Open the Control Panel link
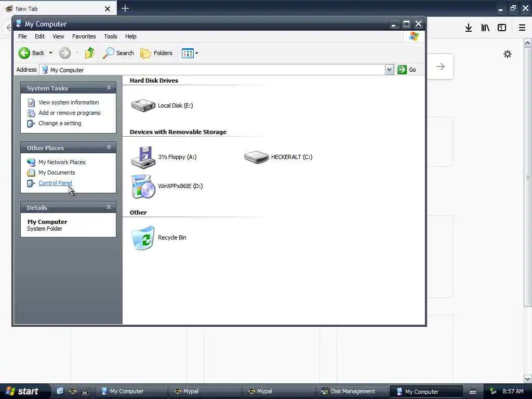 [x=55, y=183]
